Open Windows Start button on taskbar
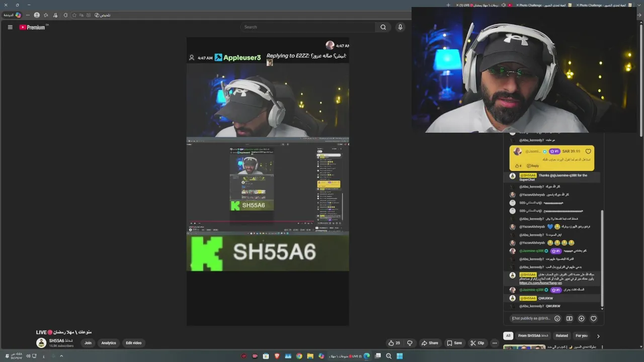Screen dimensions: 644x362 pos(399,356)
